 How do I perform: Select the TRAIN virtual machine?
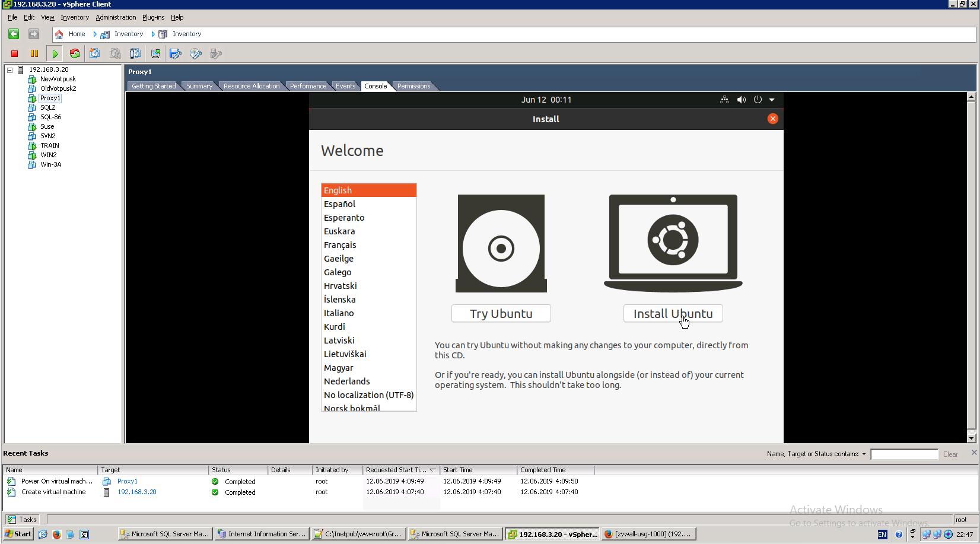(50, 146)
